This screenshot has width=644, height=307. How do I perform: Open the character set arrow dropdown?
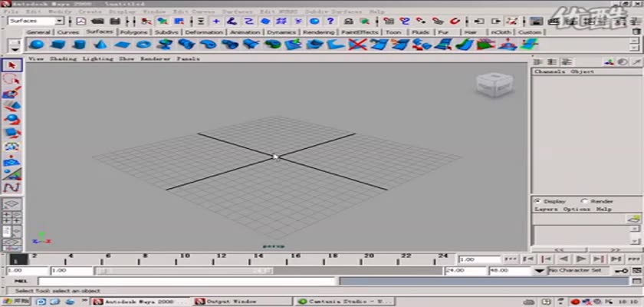pyautogui.click(x=540, y=270)
